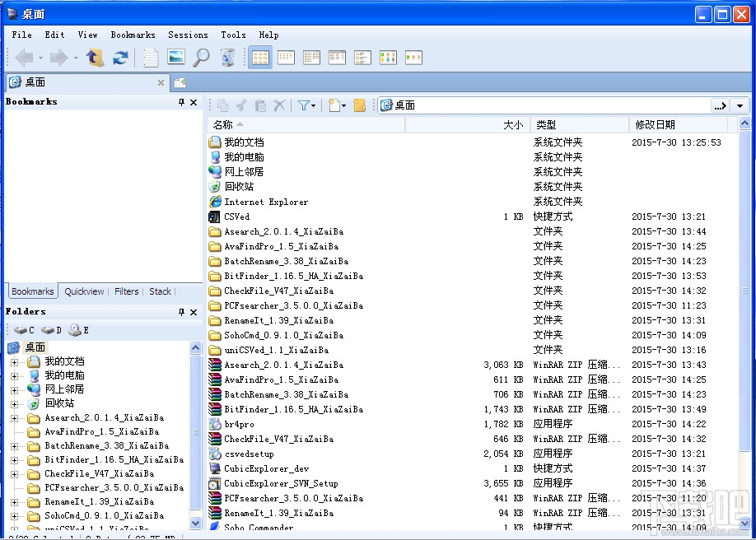Close the Bookmarks panel
756x540 pixels.
[x=194, y=102]
